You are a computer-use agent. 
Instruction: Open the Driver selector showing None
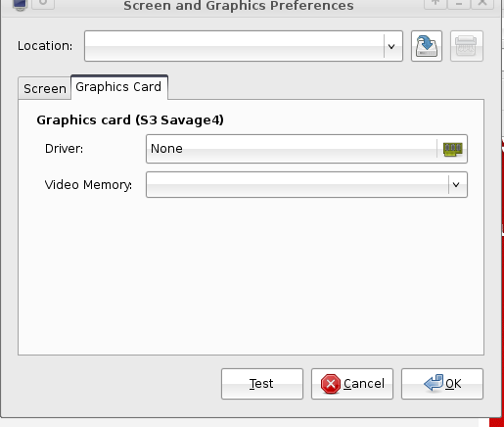(x=306, y=149)
